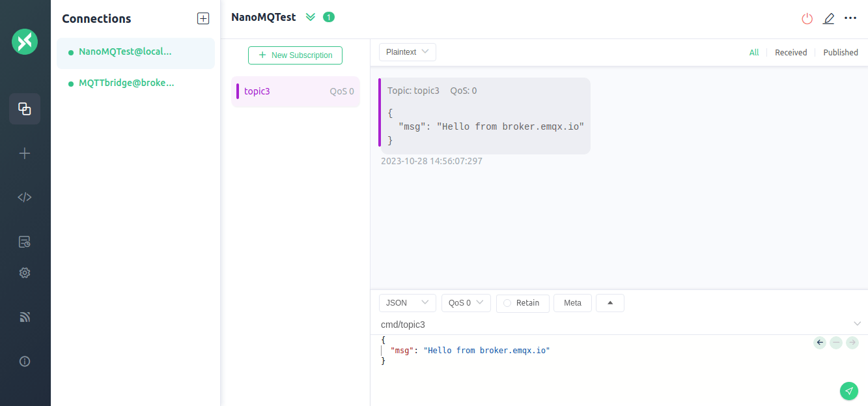
Task: Open the JSON payload type dropdown
Action: click(x=407, y=303)
